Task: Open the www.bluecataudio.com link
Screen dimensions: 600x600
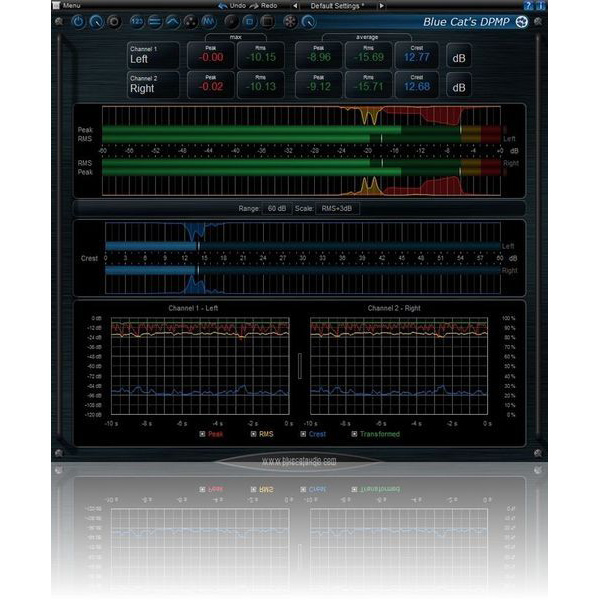Action: point(299,460)
